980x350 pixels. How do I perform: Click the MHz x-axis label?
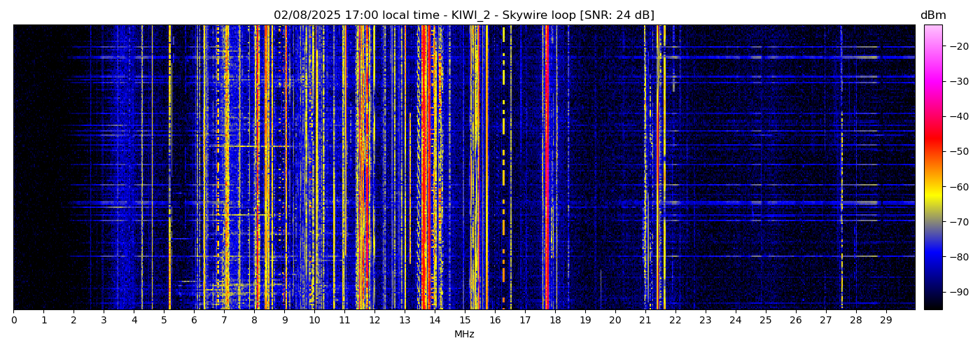464,335
